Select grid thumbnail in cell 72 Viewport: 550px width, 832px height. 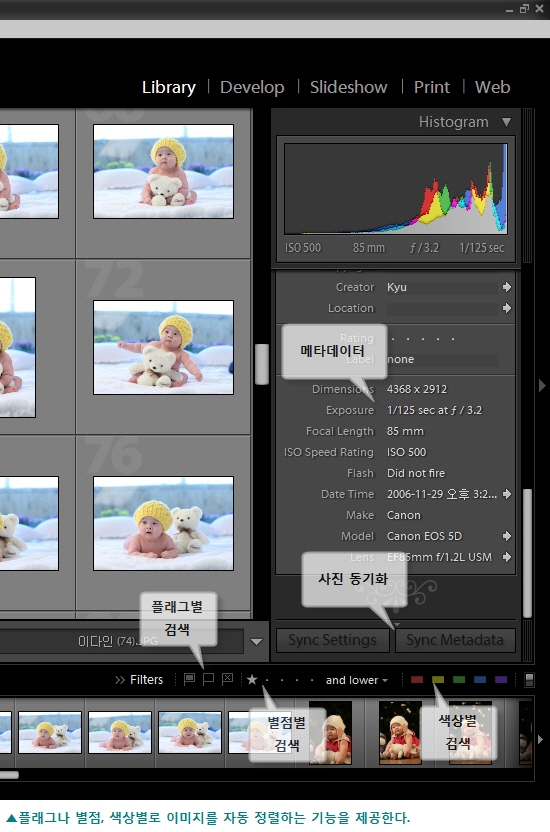pos(163,348)
